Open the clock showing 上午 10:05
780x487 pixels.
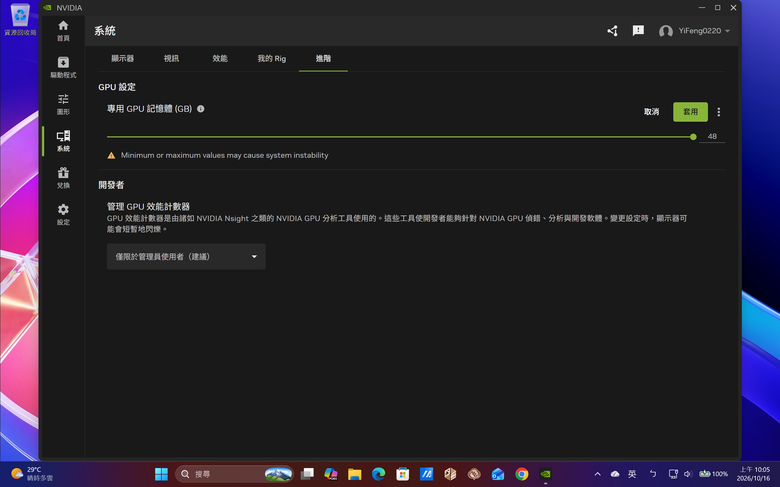click(753, 474)
